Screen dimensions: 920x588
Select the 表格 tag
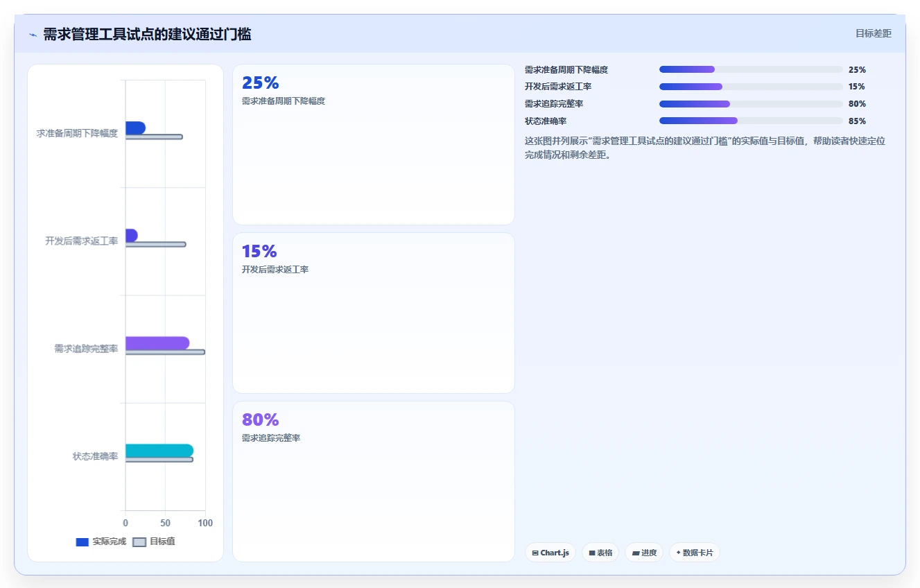600,553
